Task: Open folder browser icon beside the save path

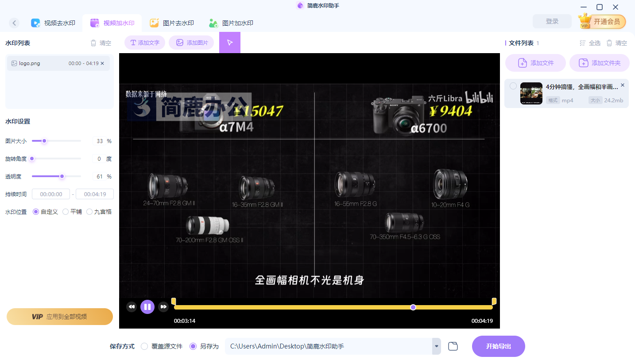Action: click(453, 346)
